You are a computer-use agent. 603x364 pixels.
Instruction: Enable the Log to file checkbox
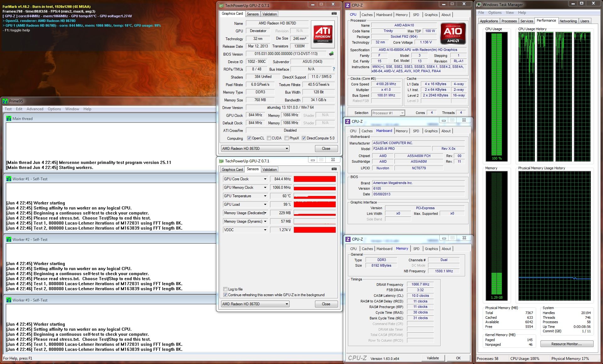225,289
